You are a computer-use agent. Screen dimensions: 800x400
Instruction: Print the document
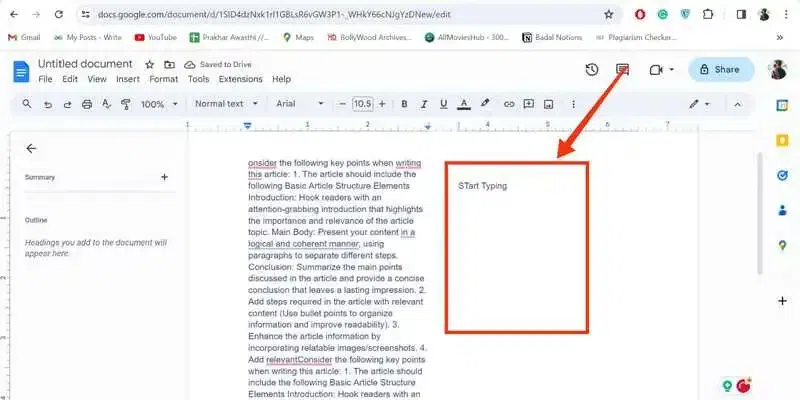click(x=87, y=105)
